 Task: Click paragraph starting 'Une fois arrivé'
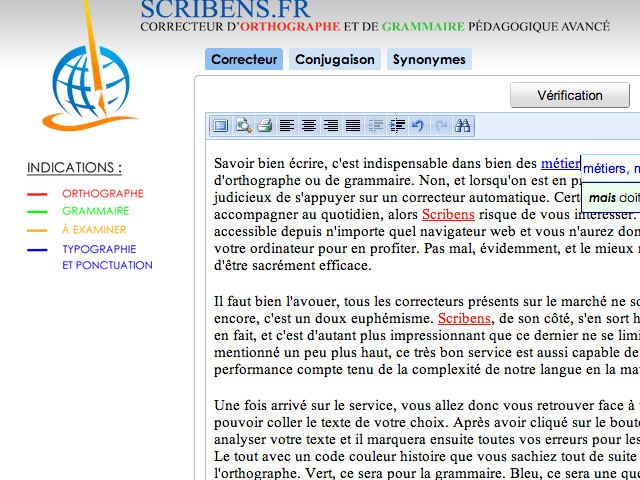point(427,439)
